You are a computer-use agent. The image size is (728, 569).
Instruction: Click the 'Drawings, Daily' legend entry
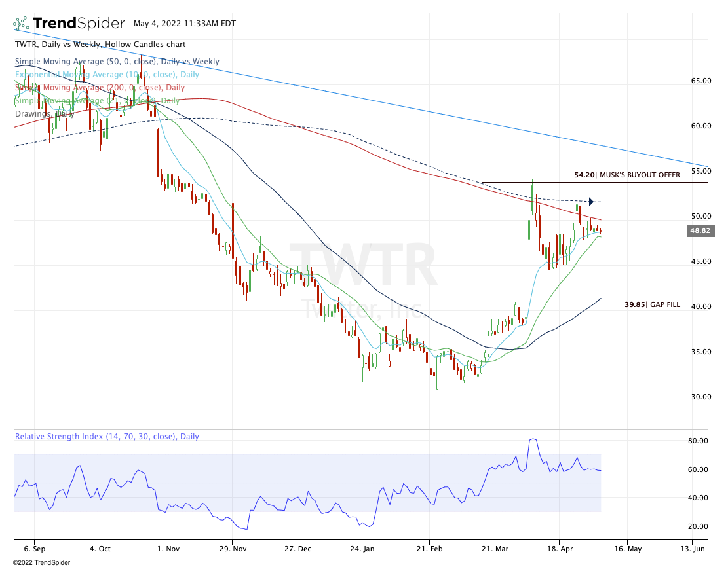45,114
